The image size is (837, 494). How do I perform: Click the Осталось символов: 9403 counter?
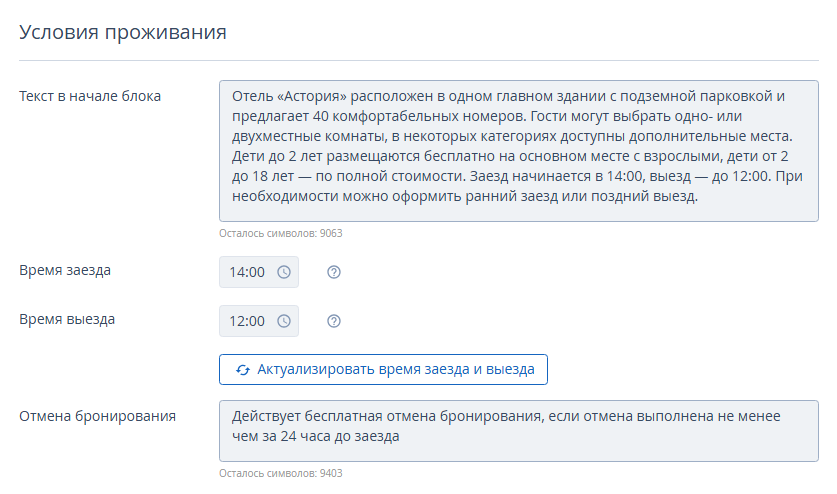(x=281, y=473)
